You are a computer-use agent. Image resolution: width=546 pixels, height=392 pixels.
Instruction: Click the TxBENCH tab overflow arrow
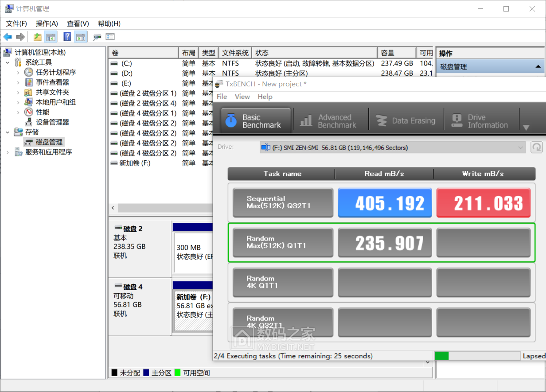[526, 128]
